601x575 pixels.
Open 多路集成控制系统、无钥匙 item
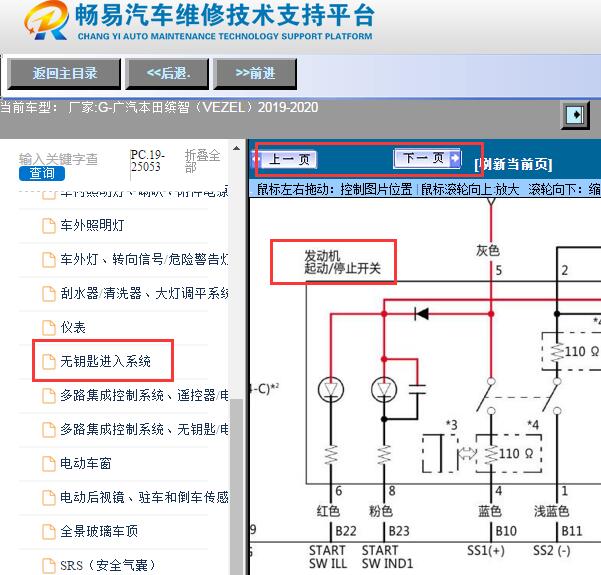[144, 429]
